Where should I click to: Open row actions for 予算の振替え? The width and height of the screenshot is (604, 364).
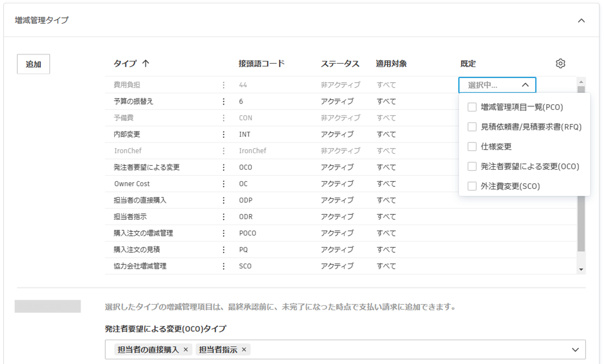click(223, 102)
